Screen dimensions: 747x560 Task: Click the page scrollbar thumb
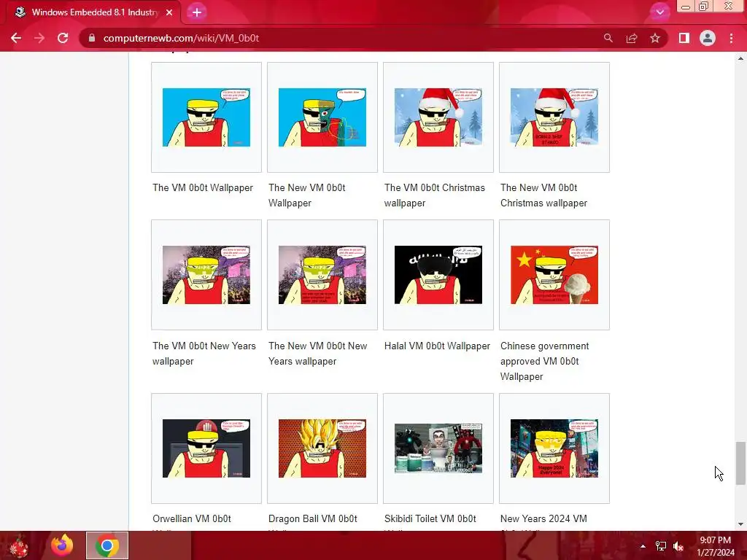tap(740, 463)
